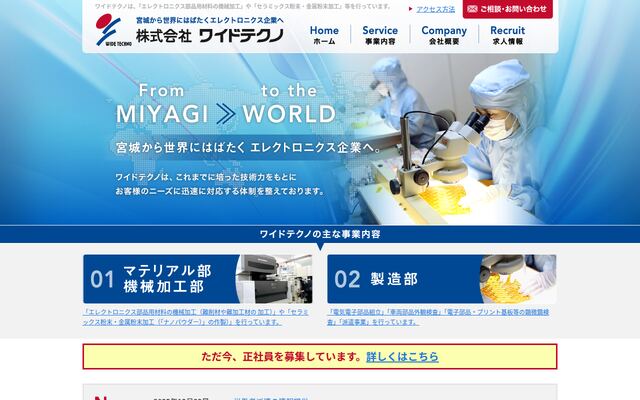Click the 株式会社 ワイドテクノ company name
The image size is (640, 400).
210,36
